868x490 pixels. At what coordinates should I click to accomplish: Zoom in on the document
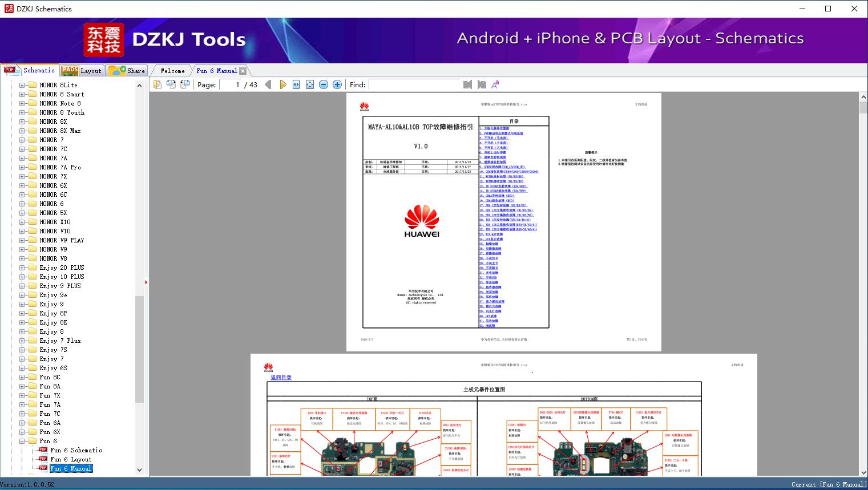tap(337, 84)
